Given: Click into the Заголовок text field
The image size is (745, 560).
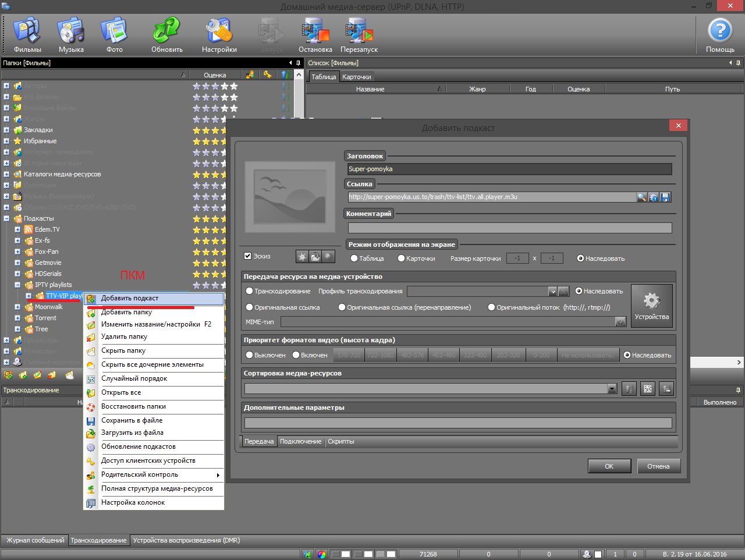Looking at the screenshot, I should click(x=509, y=169).
